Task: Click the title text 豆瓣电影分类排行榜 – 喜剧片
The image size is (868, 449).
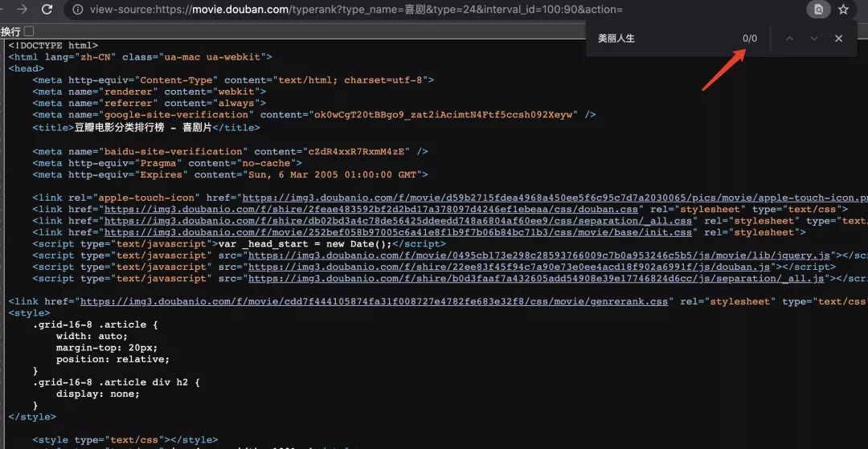Action: coord(143,128)
